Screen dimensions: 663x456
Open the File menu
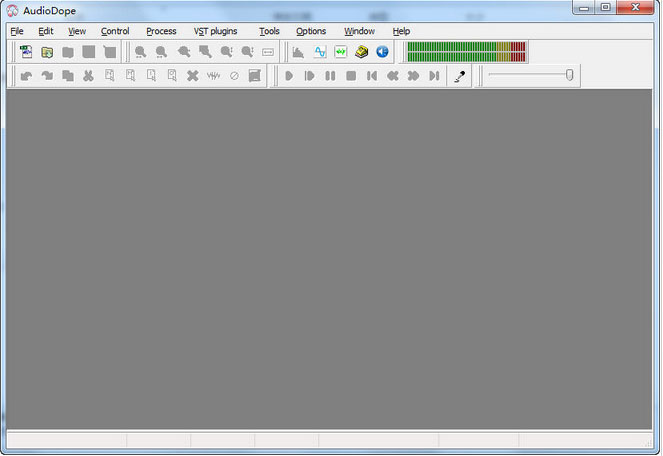(x=17, y=31)
